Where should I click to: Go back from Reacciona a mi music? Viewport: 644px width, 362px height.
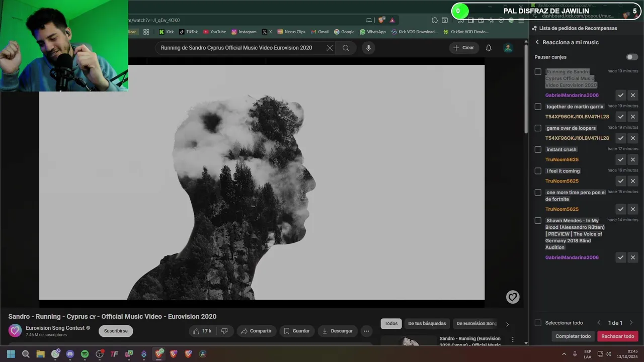point(537,42)
